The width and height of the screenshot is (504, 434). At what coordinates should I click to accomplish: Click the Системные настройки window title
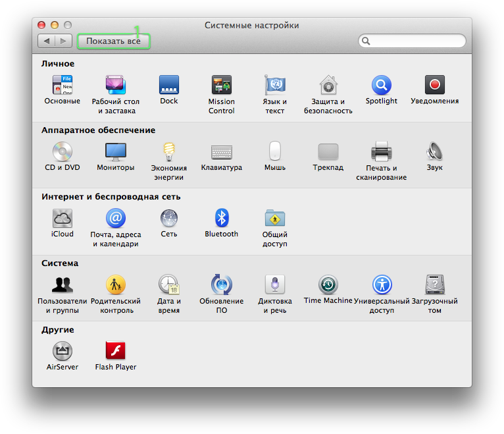coord(252,26)
